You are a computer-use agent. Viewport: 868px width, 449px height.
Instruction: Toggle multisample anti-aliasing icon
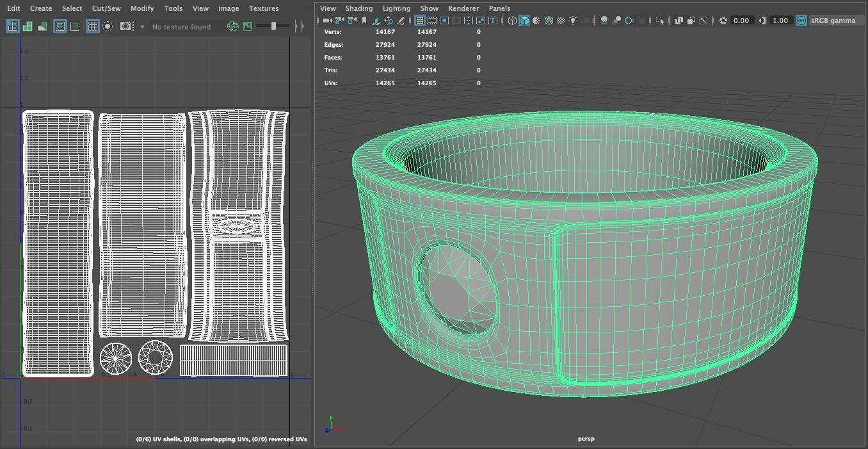[629, 20]
